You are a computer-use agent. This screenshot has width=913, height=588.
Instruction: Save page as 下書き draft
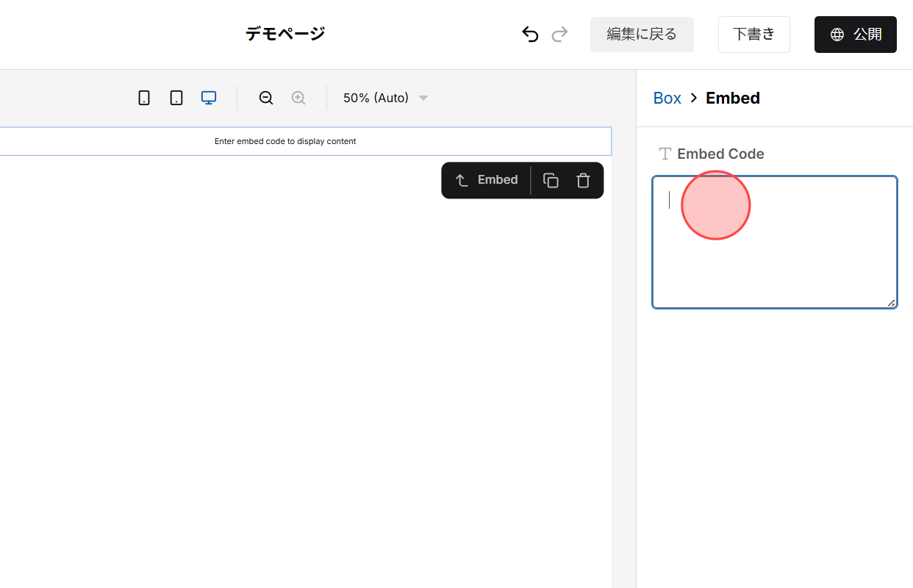pyautogui.click(x=753, y=34)
